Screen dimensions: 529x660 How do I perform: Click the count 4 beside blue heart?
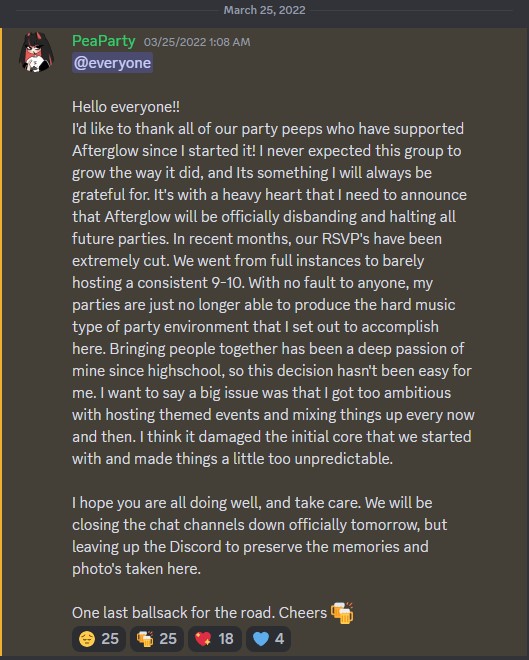279,639
